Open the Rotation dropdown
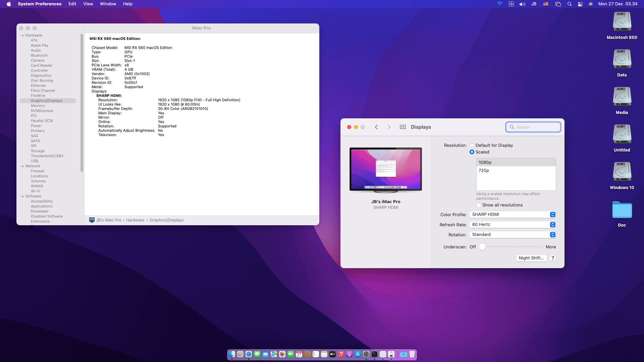 click(x=513, y=235)
